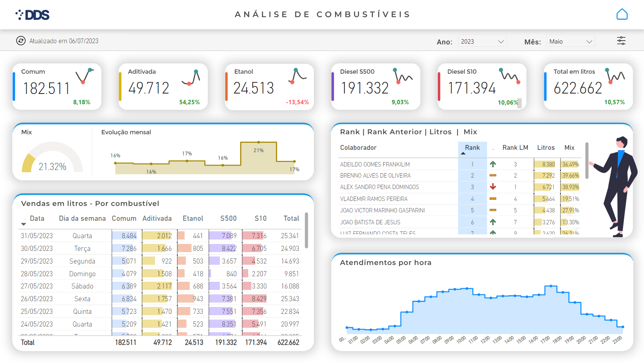Select the Diesel S500 value 191.332
This screenshot has height=363, width=644.
(365, 88)
